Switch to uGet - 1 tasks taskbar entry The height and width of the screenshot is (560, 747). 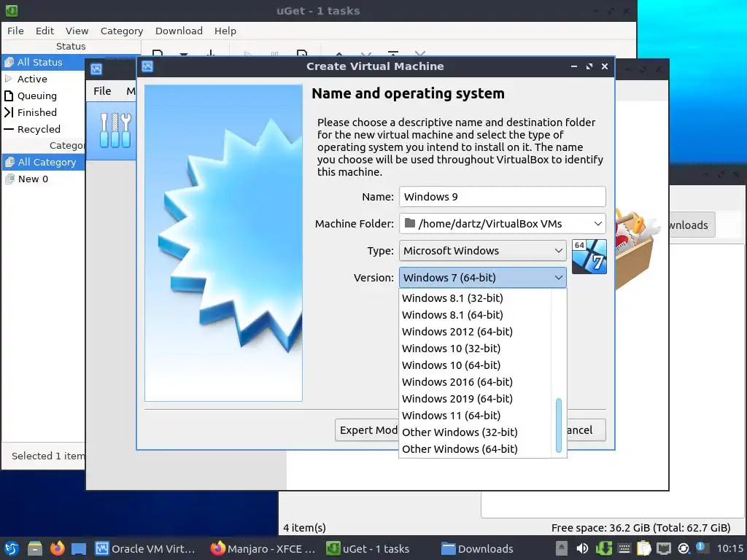368,549
